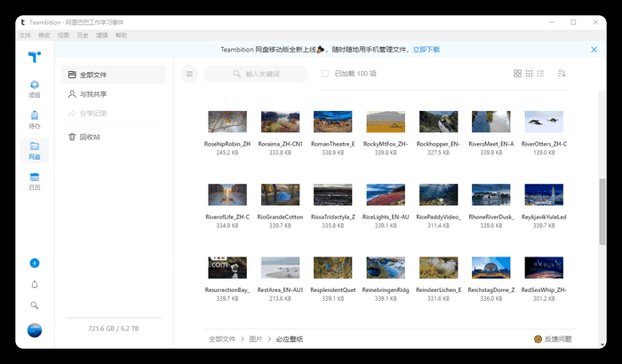Open the 增强 menu
622x364 pixels.
tap(102, 36)
